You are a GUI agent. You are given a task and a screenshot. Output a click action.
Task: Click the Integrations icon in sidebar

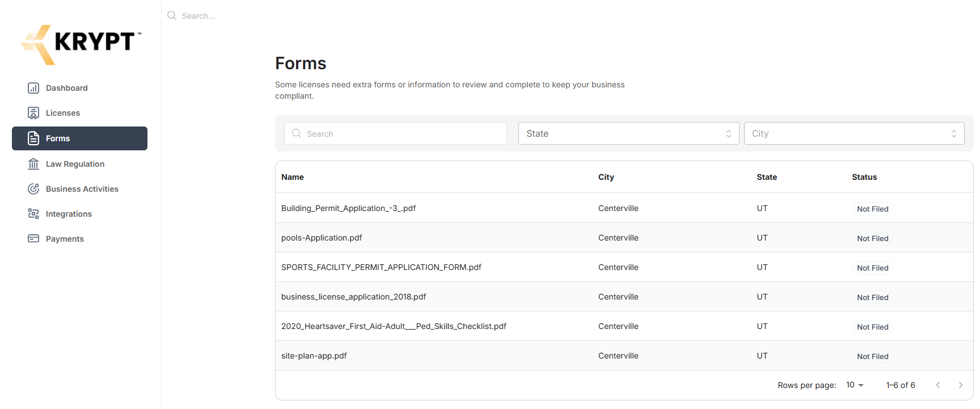[x=33, y=214]
